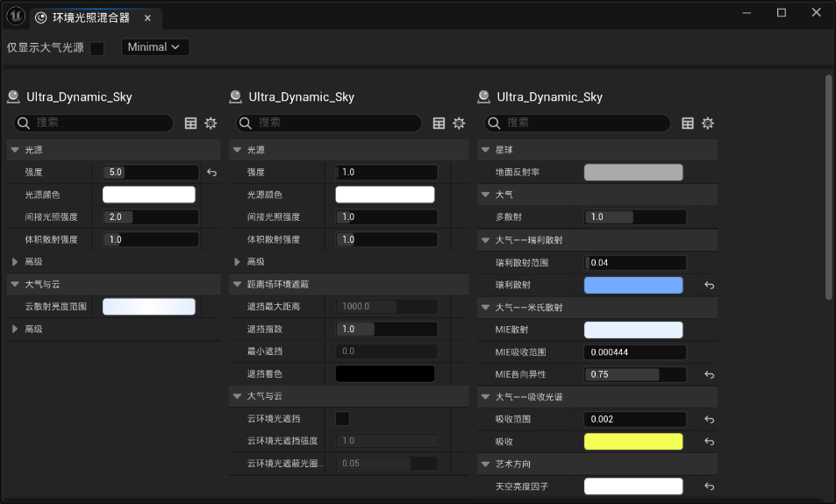Click 多散射 1.0 slider field
This screenshot has width=836, height=504.
(x=635, y=217)
